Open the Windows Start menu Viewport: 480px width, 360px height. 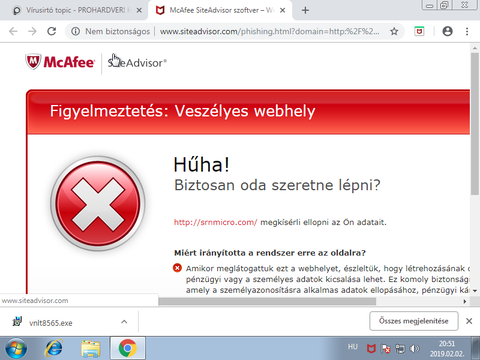[16, 348]
